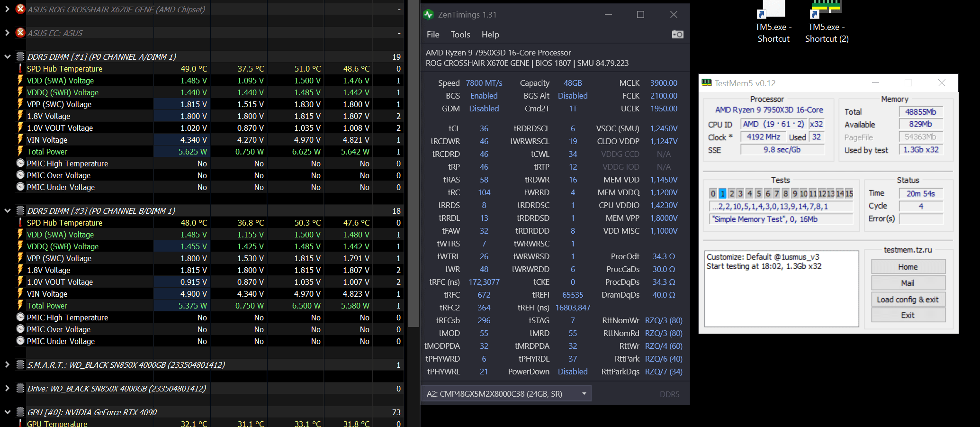Screen dimensions: 980x427
Task: Click the Mail button in TestMem5
Action: 908,283
